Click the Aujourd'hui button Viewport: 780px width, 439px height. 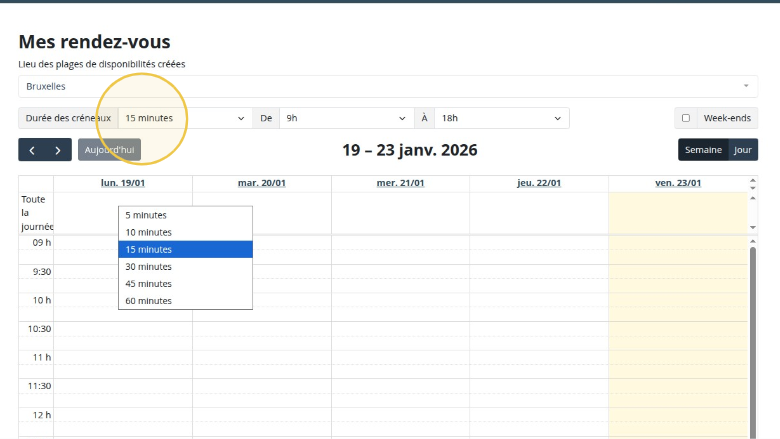tap(109, 150)
